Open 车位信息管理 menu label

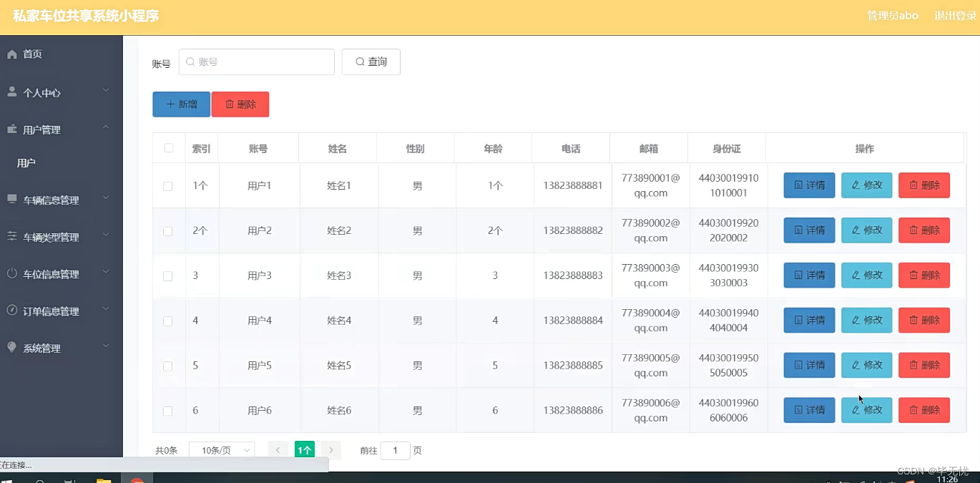[51, 274]
